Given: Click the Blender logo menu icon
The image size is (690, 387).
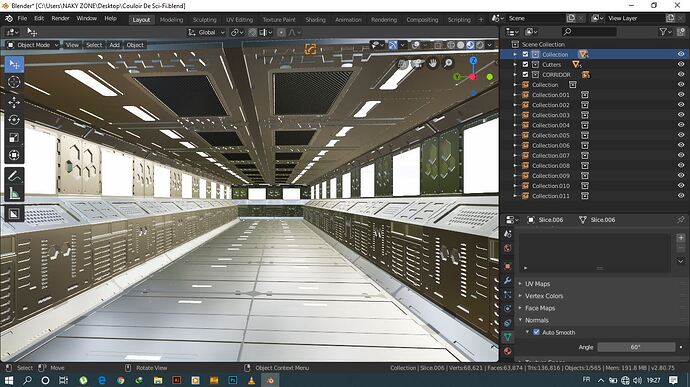Looking at the screenshot, I should pos(9,18).
